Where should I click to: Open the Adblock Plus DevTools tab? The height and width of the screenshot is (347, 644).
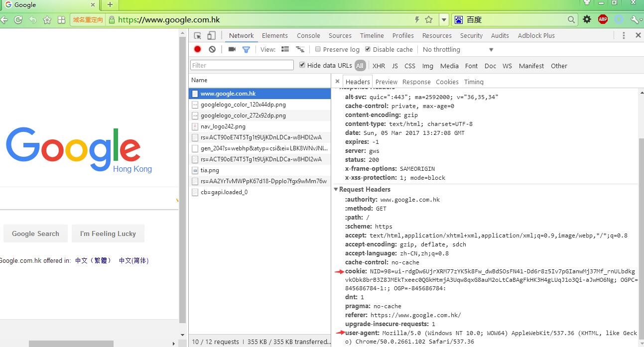point(536,35)
